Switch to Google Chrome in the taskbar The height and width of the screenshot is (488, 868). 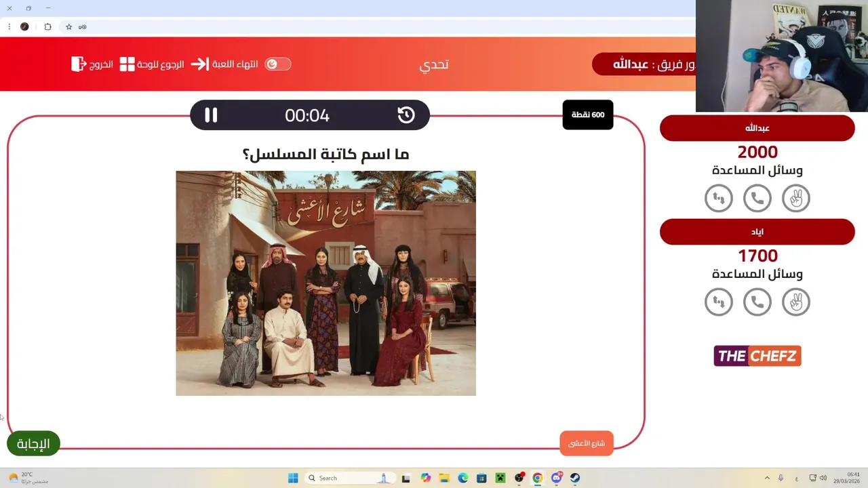[537, 478]
